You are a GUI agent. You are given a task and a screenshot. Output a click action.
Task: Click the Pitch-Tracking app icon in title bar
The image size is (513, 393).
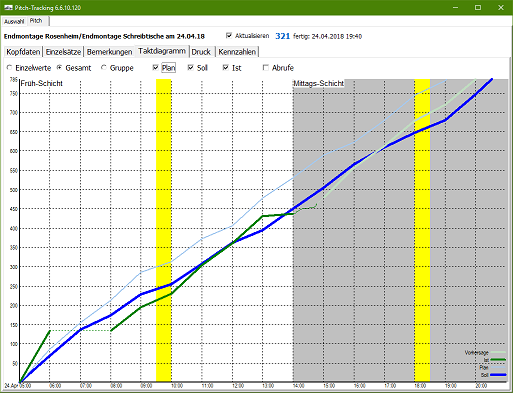click(x=8, y=7)
